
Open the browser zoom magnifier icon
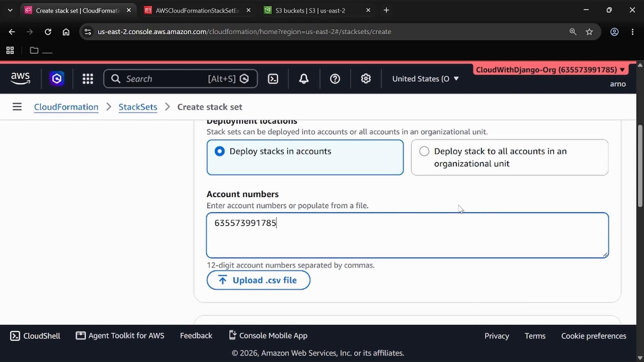[573, 32]
